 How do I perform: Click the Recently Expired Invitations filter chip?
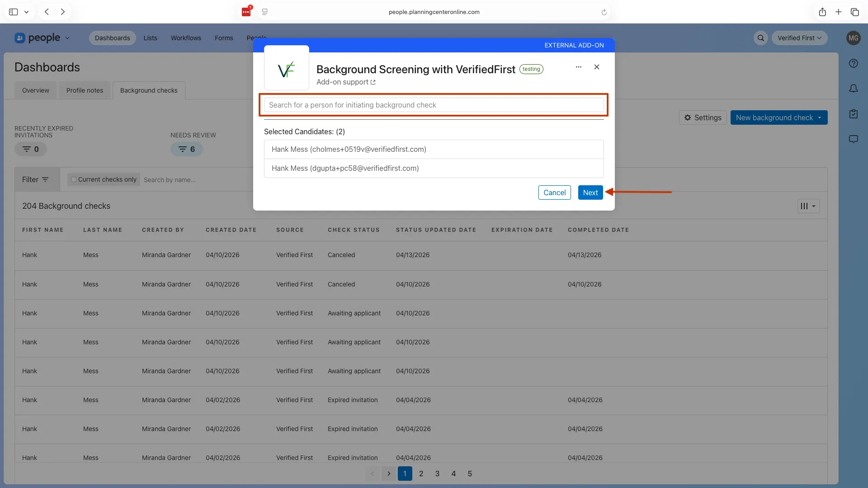(31, 149)
